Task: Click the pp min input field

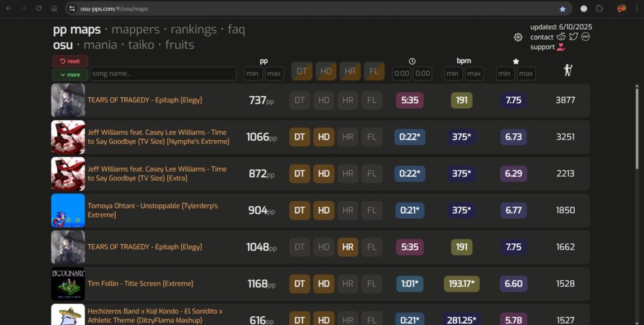Action: (253, 74)
